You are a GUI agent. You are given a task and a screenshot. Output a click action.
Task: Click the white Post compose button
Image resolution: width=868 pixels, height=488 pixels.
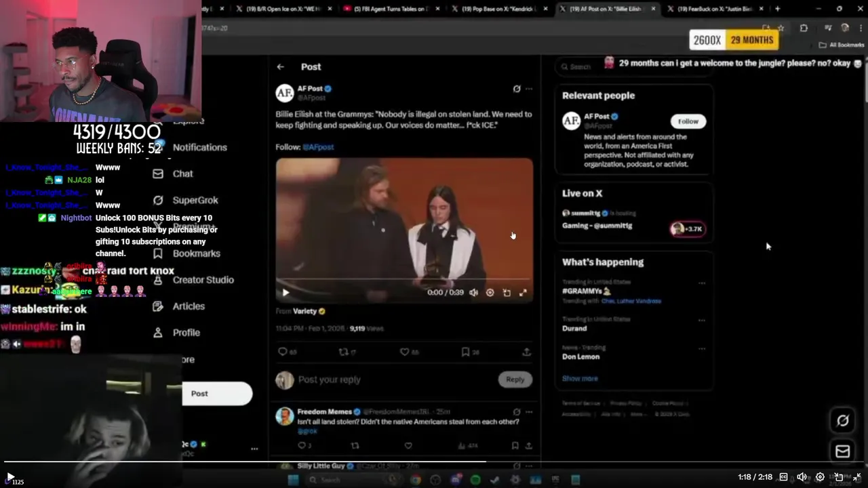217,394
